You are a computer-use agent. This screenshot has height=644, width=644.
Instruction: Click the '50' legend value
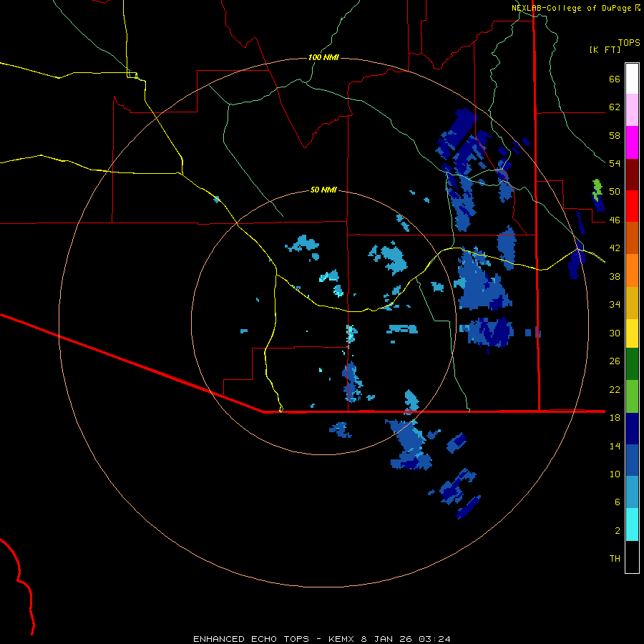[615, 192]
